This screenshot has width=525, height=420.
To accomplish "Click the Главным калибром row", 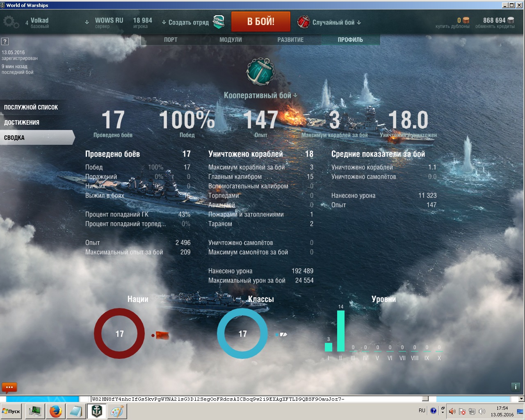I will coord(261,177).
